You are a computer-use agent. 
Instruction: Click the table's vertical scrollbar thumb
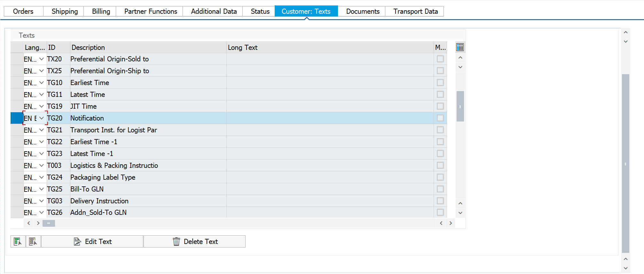point(460,106)
